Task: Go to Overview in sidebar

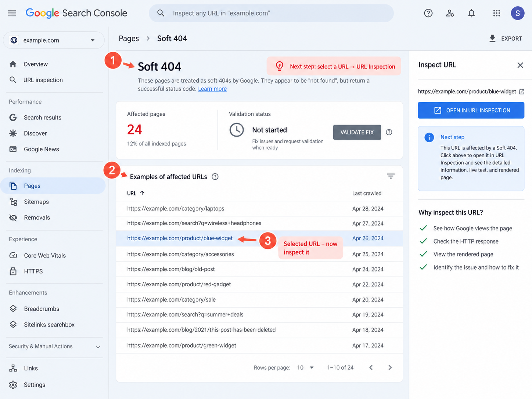Action: [36, 64]
